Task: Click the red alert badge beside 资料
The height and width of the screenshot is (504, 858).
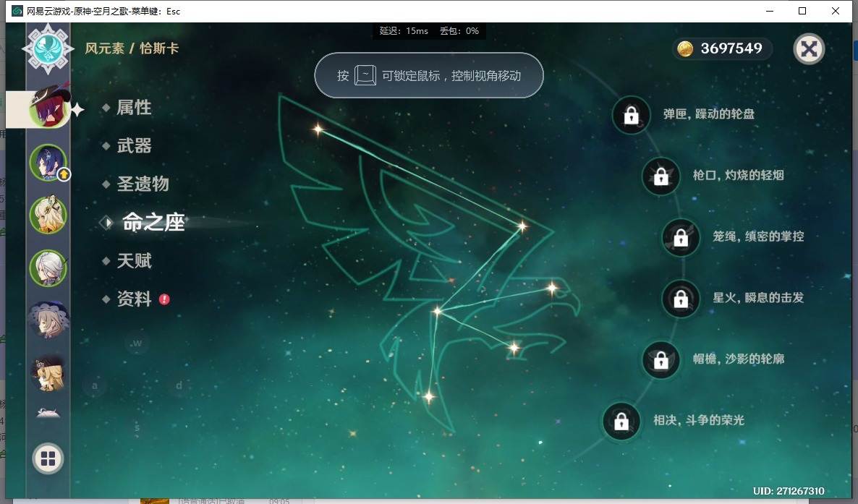Action: pyautogui.click(x=164, y=299)
